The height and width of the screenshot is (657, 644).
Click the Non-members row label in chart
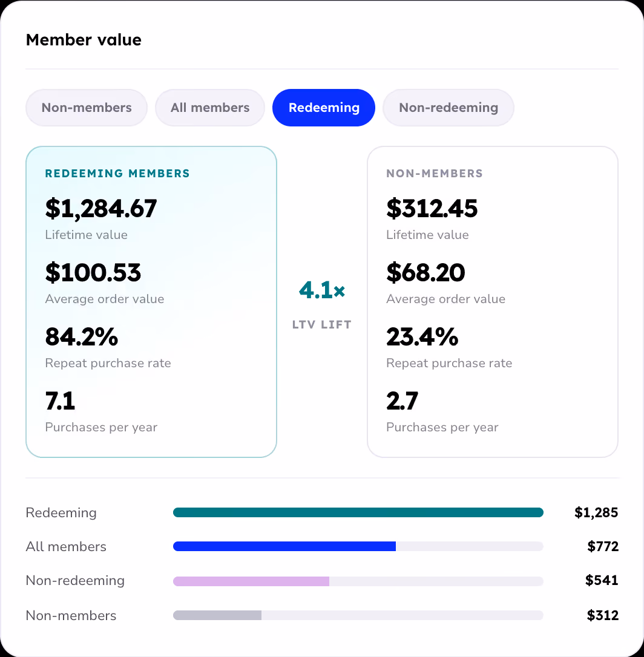(x=71, y=615)
